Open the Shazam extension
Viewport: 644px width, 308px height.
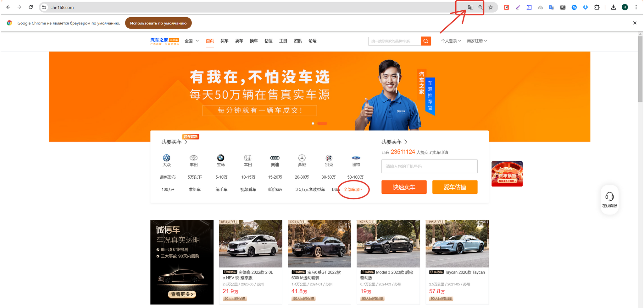coord(574,7)
